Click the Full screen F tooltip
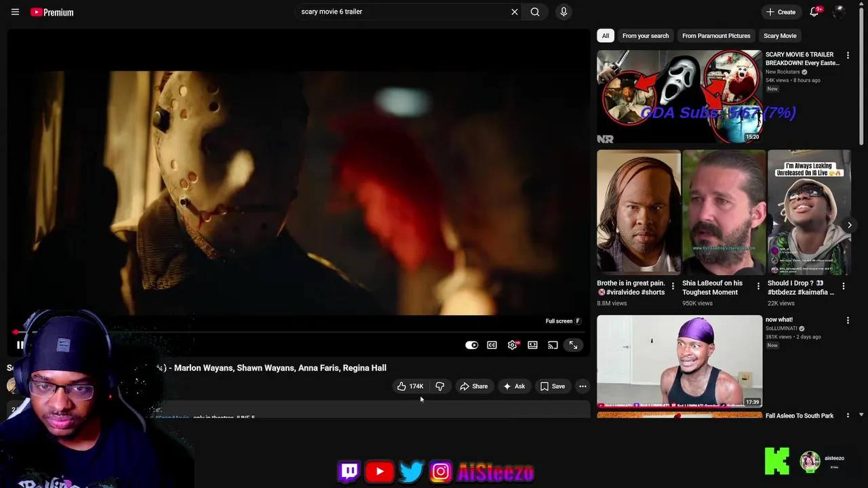Screen dimensions: 868x488 tap(563, 321)
